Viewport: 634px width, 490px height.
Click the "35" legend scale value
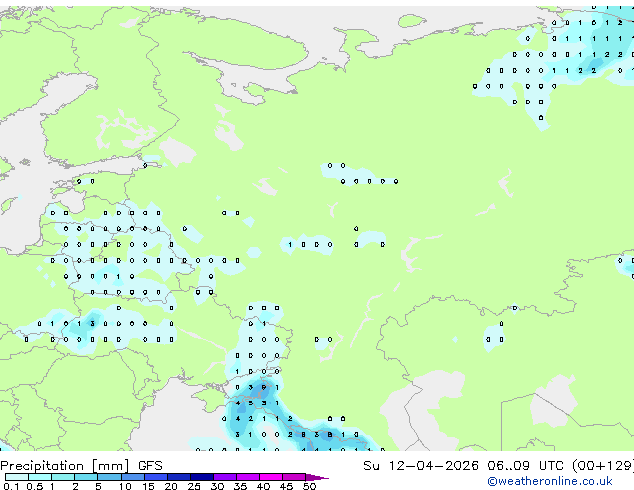[x=240, y=486]
